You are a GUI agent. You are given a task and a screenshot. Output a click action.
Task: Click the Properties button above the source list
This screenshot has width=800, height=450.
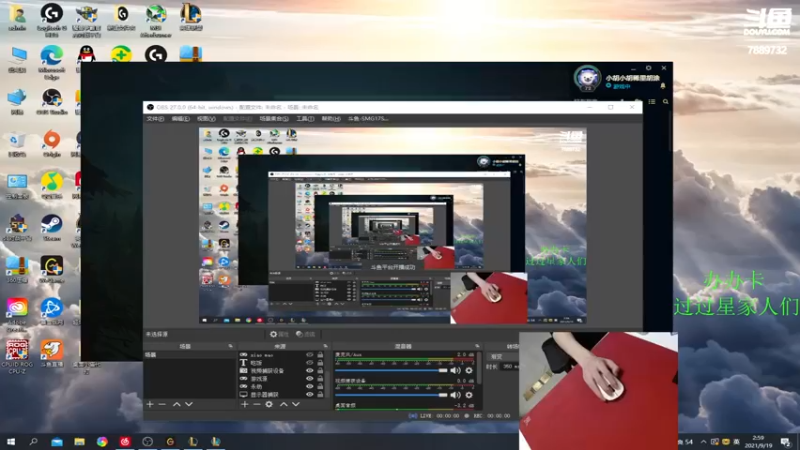[x=279, y=334]
